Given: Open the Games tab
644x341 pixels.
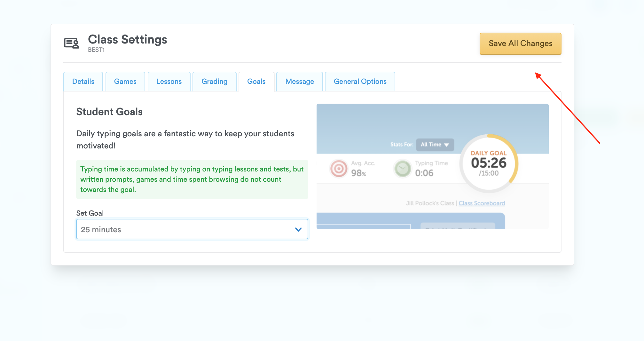Looking at the screenshot, I should click(125, 81).
